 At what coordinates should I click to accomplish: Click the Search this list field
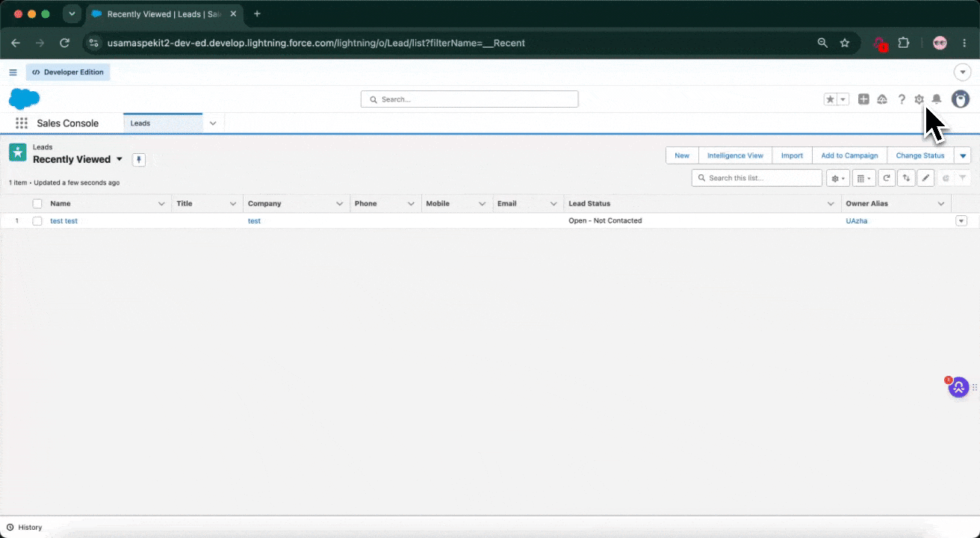click(757, 178)
